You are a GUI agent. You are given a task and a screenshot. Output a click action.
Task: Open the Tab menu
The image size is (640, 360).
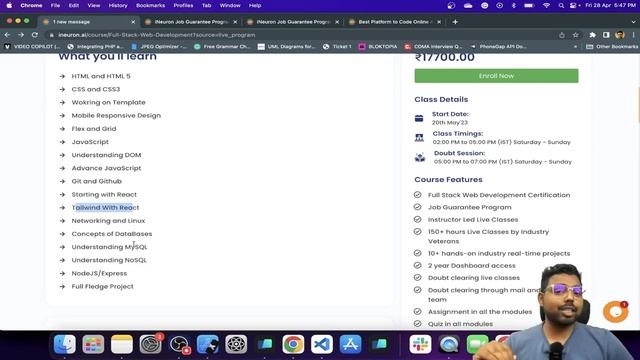(207, 6)
